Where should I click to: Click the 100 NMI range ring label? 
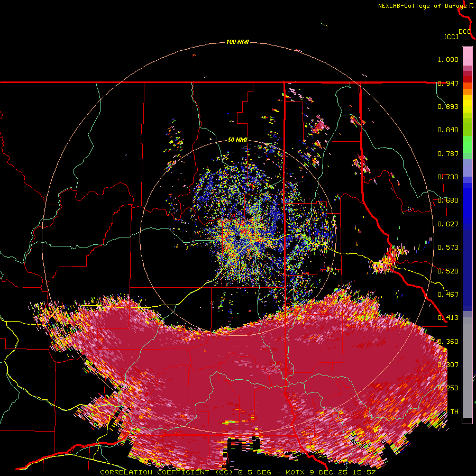237,42
